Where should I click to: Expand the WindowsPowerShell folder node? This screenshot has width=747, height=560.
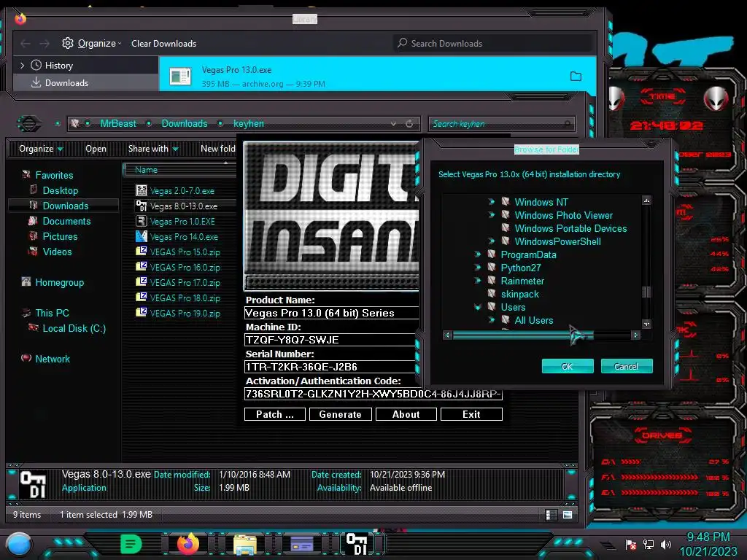click(x=491, y=241)
